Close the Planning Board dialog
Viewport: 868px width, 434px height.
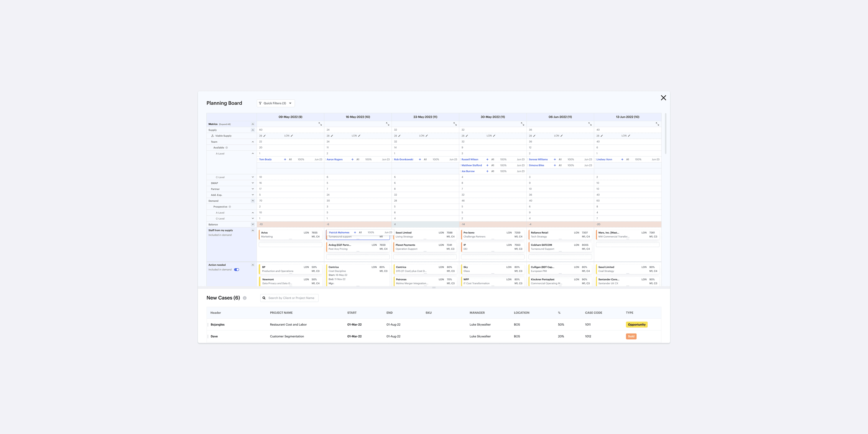[663, 98]
